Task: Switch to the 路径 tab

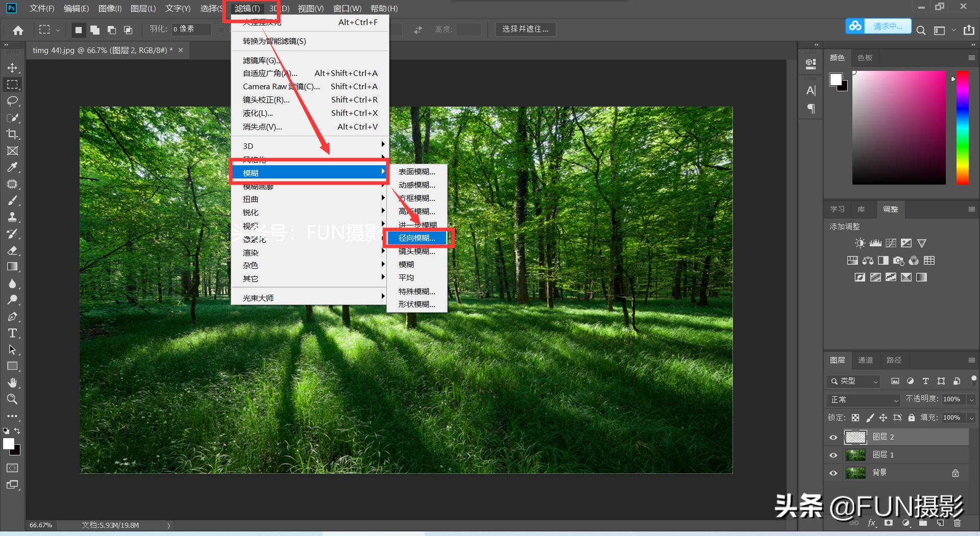Action: click(x=894, y=360)
